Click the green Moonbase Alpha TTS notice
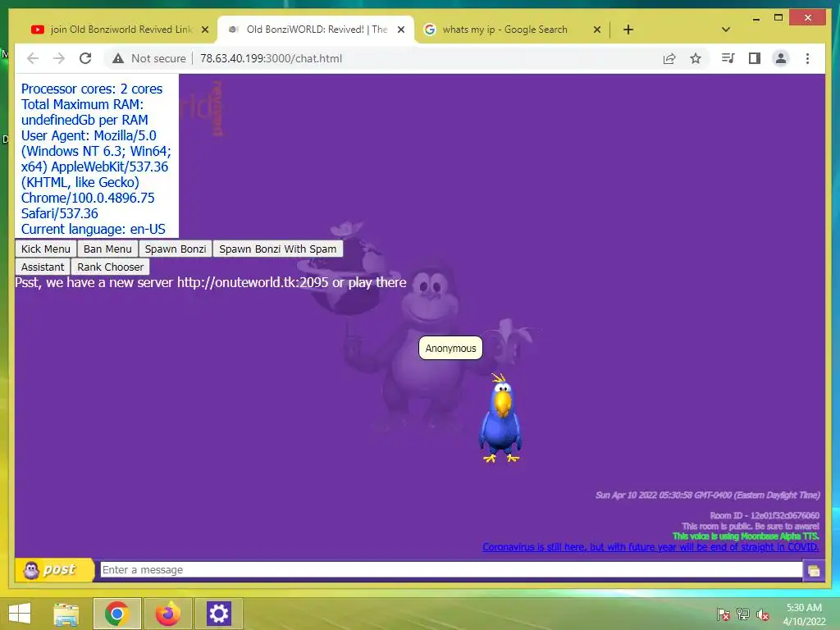Screen dimensions: 840x630 [x=746, y=536]
